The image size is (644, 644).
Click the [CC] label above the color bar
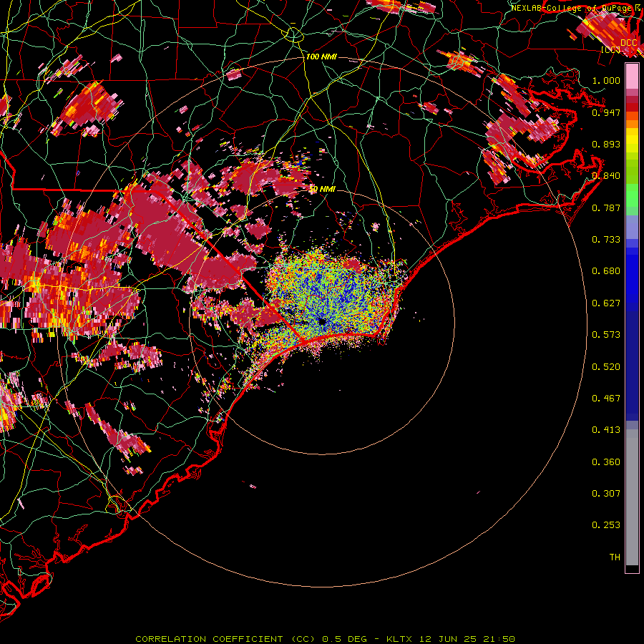click(610, 49)
